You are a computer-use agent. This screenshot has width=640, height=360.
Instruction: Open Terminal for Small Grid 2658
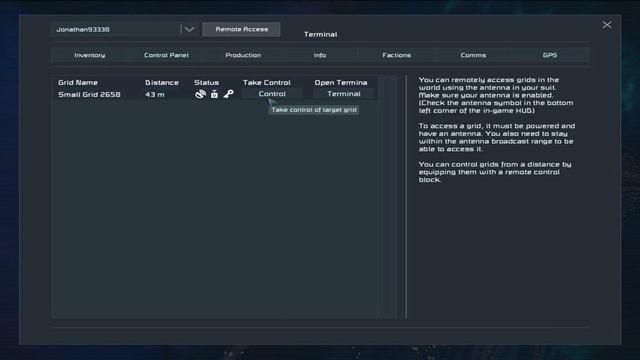(344, 94)
